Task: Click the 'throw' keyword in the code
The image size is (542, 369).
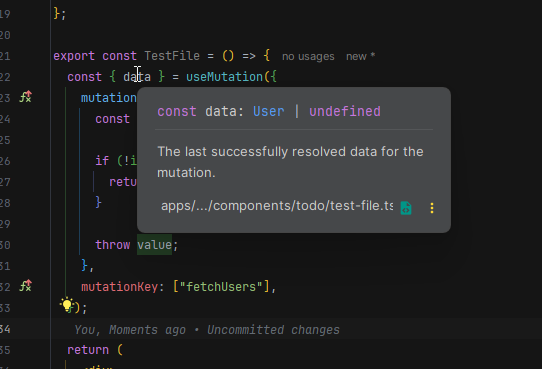Action: [x=113, y=245]
